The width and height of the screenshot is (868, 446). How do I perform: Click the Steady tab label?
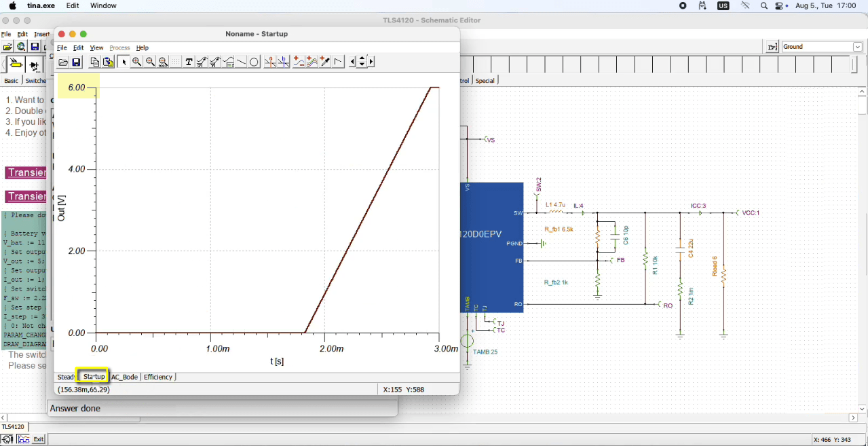point(66,377)
